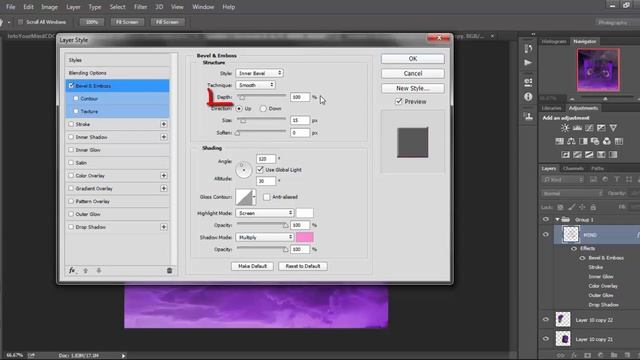Click Make Default button
Screen dimensions: 640x360
(252, 266)
